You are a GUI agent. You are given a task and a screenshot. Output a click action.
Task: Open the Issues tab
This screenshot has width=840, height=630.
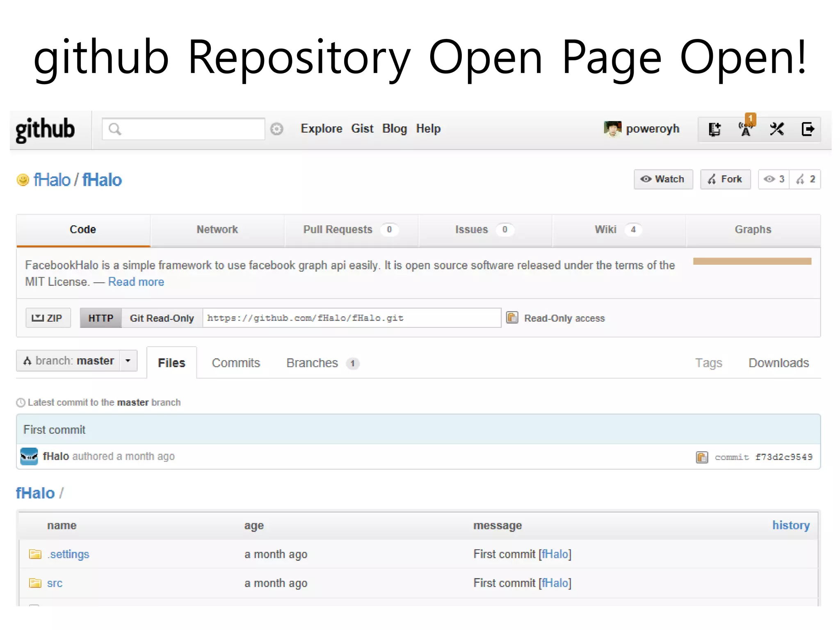485,230
